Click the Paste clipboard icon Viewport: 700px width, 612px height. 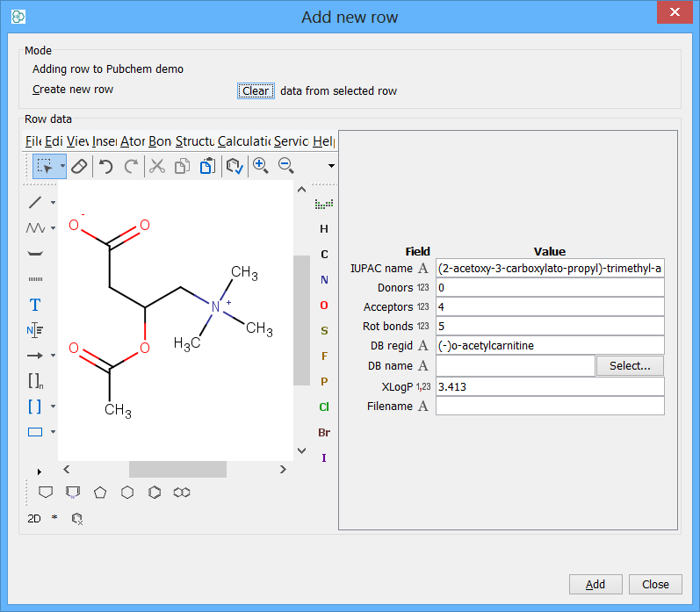pyautogui.click(x=207, y=166)
